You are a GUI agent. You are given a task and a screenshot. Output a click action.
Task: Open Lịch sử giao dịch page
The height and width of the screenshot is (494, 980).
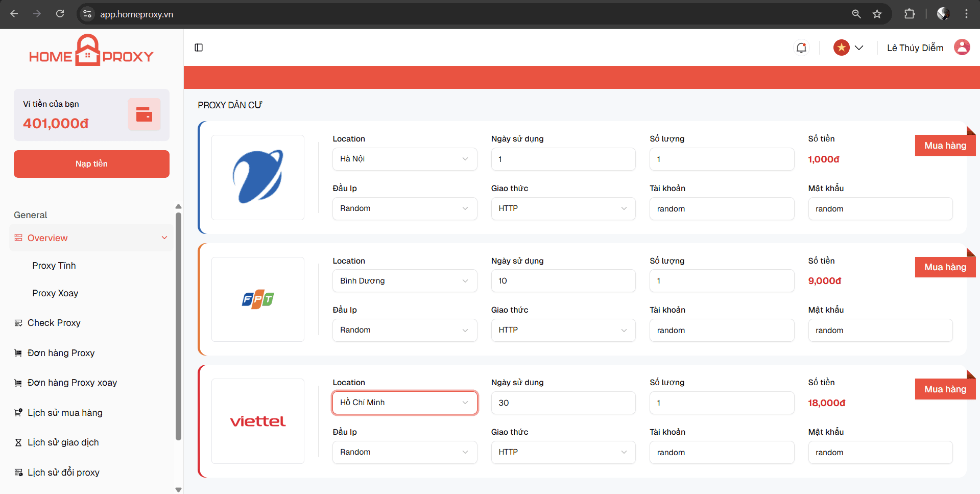click(63, 442)
